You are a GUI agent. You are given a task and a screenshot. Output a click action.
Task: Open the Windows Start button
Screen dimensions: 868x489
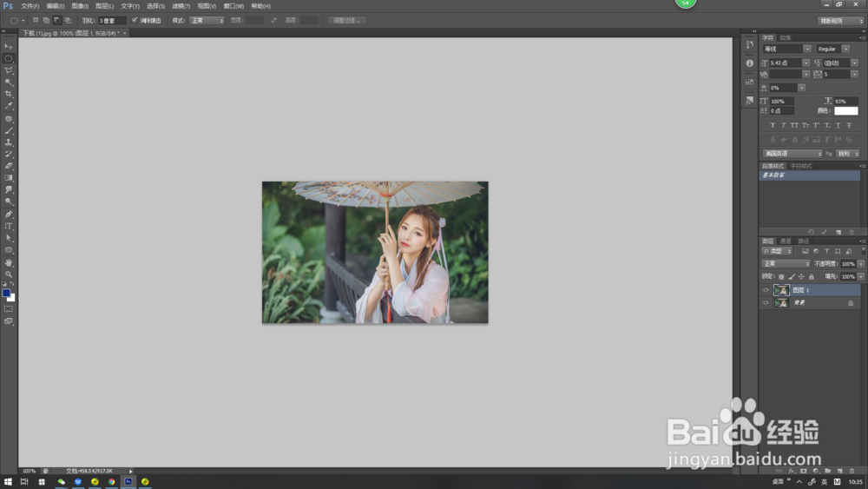8,482
